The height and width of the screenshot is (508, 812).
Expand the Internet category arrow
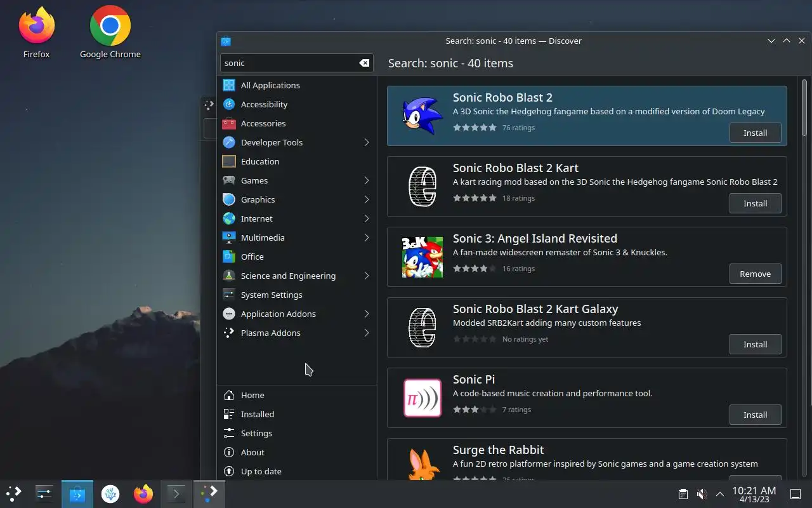367,218
